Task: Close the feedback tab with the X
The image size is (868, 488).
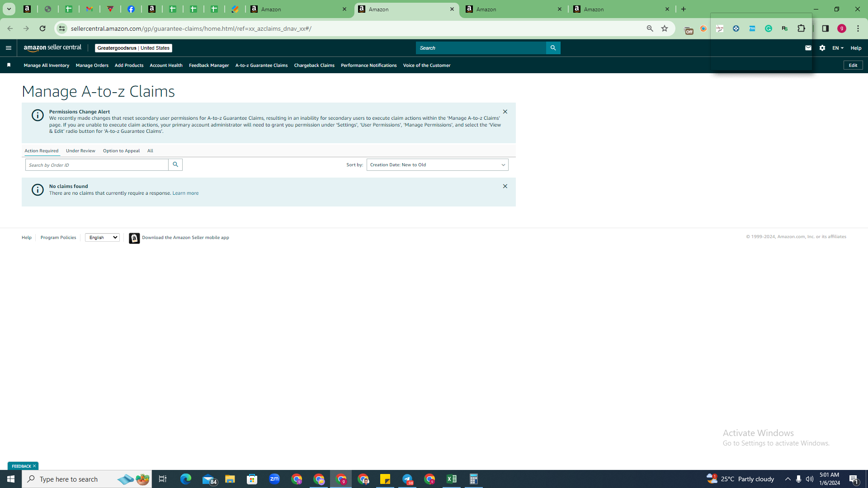Action: [34, 466]
